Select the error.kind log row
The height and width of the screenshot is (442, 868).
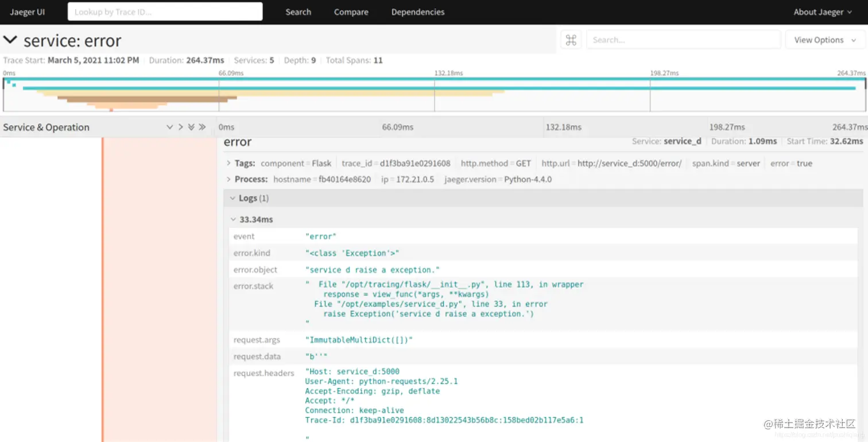tap(543, 253)
